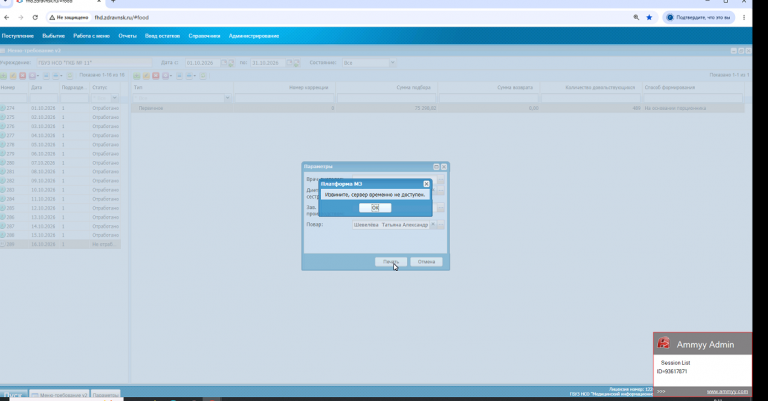The image size is (768, 401).
Task: Click red delete icon in right grid toolbar
Action: click(x=156, y=76)
